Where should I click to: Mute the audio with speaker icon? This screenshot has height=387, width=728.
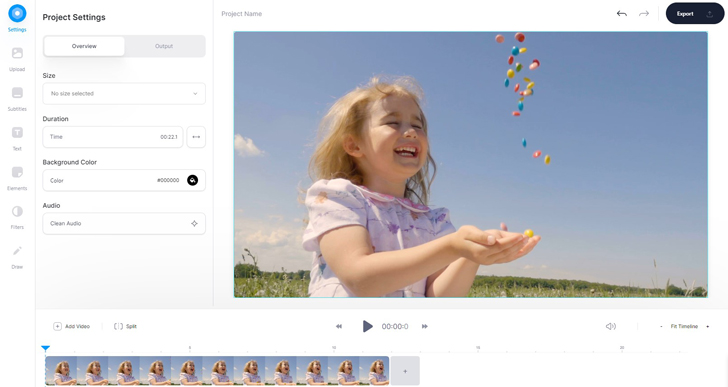[x=611, y=326]
